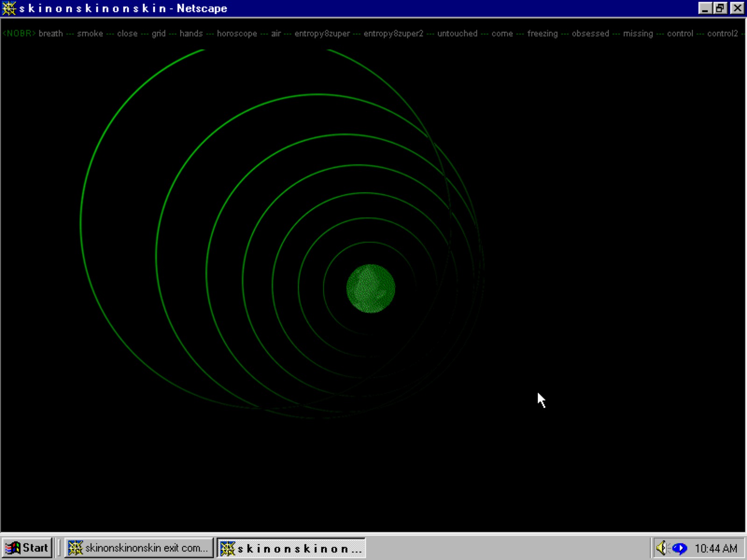This screenshot has width=747, height=560.
Task: Open the Netscape window system menu icon
Action: pyautogui.click(x=9, y=8)
